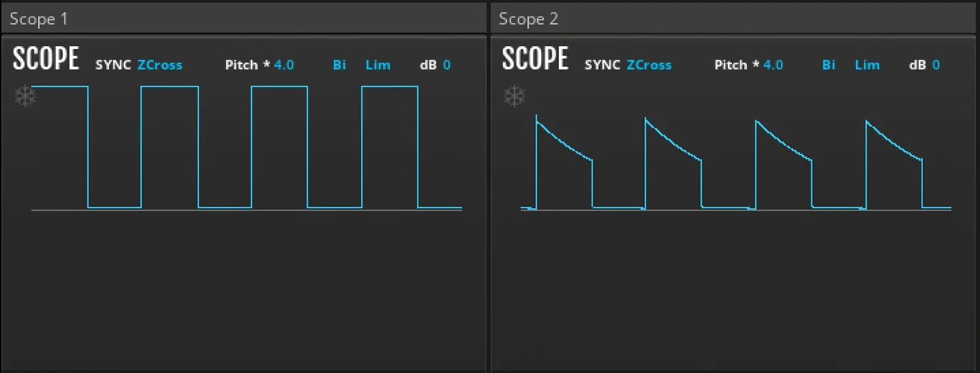The height and width of the screenshot is (373, 980).
Task: Toggle the Bi polarity option in Scope 2
Action: (x=828, y=65)
